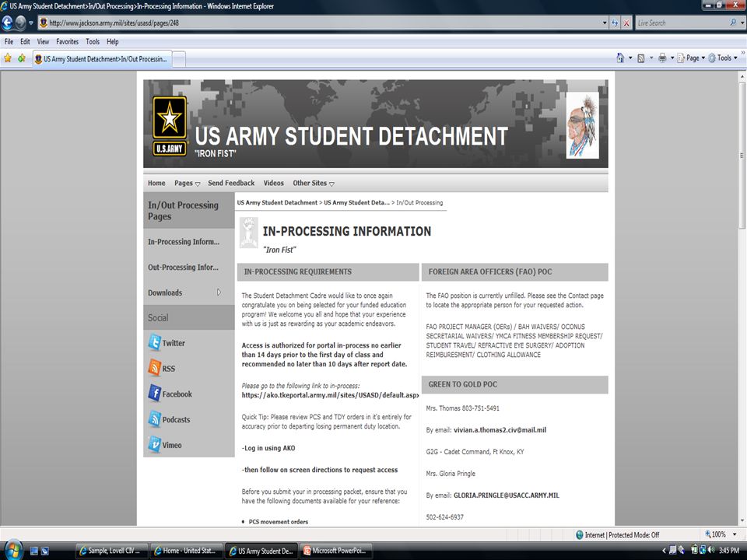Click the browser Back arrow button
The height and width of the screenshot is (560, 747).
[7, 23]
